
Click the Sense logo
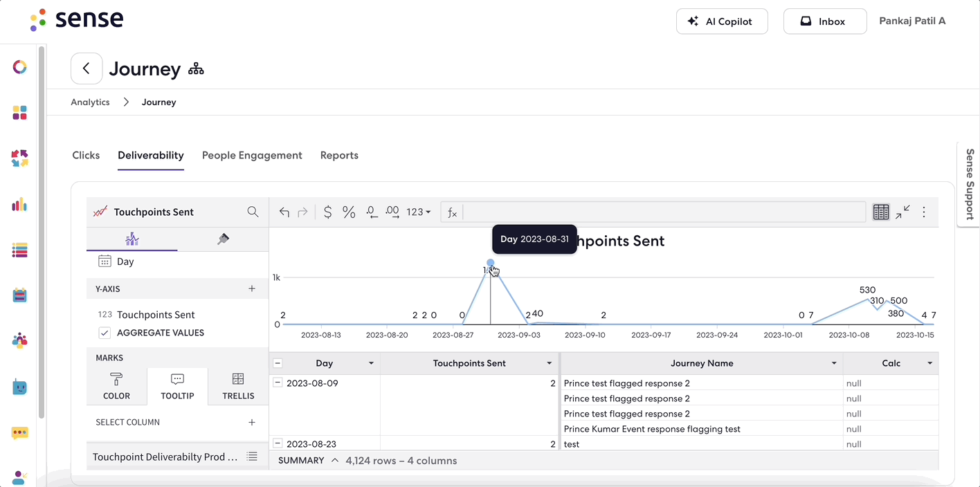(x=76, y=19)
